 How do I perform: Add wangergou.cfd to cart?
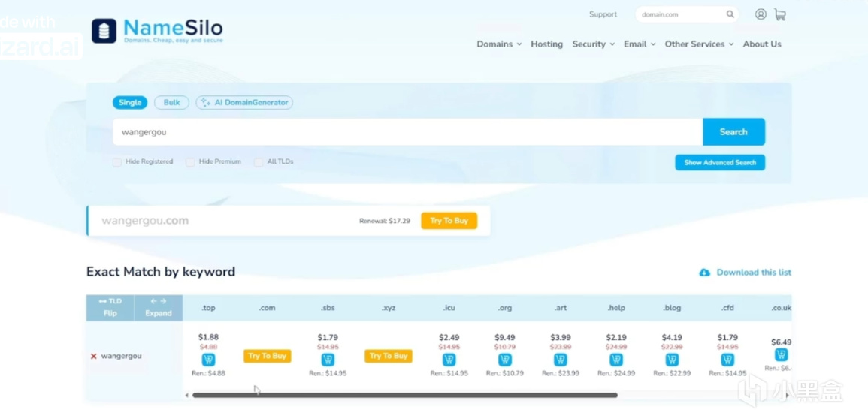(728, 360)
